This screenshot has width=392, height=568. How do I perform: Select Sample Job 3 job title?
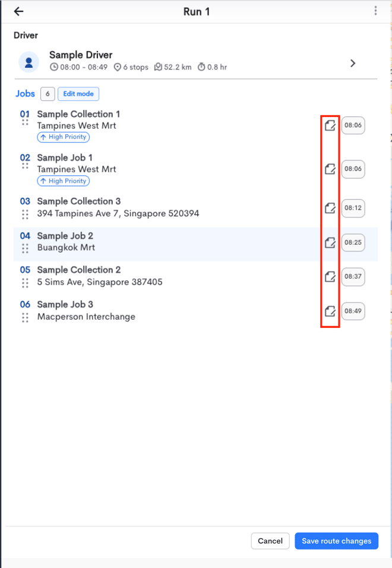(65, 305)
